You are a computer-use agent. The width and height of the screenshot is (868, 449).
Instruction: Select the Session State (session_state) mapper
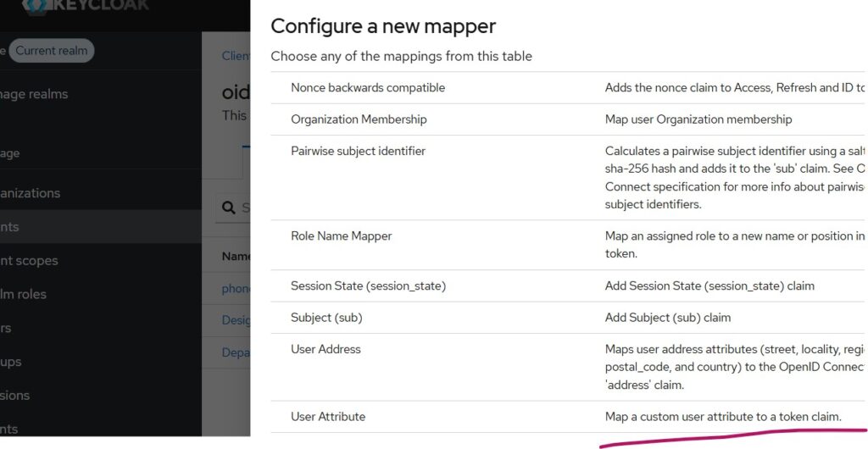click(368, 286)
